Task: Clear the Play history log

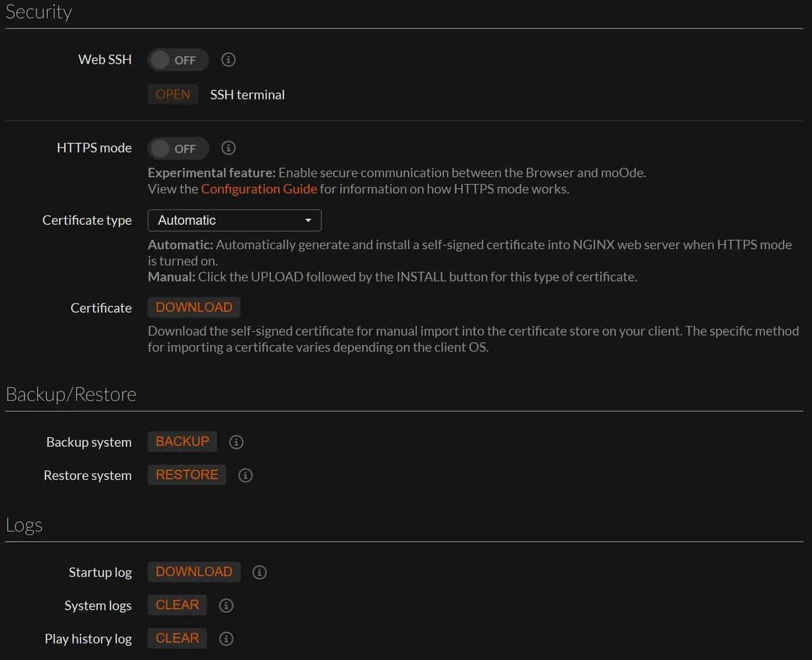Action: (x=177, y=638)
